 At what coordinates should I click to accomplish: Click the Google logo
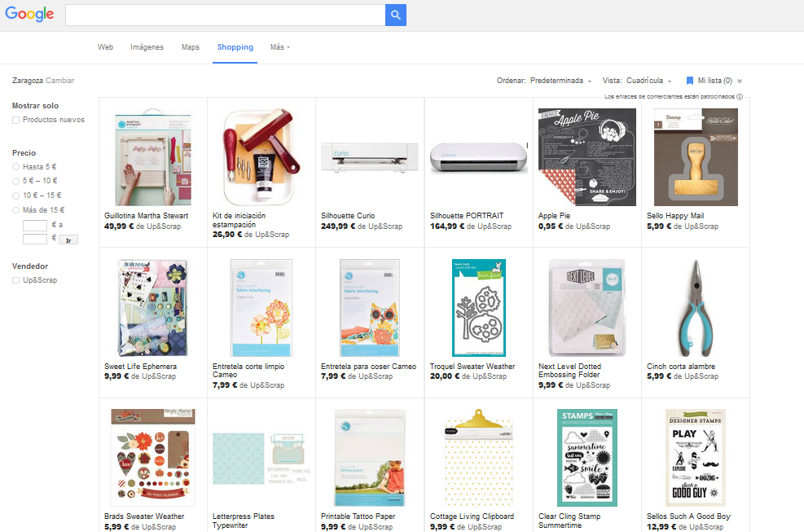(x=29, y=14)
